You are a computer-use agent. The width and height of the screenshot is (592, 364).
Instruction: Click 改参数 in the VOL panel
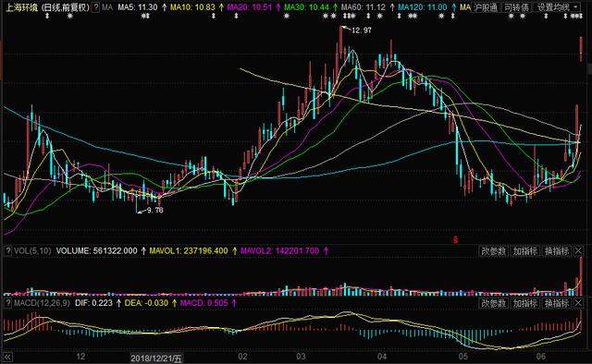tap(493, 251)
